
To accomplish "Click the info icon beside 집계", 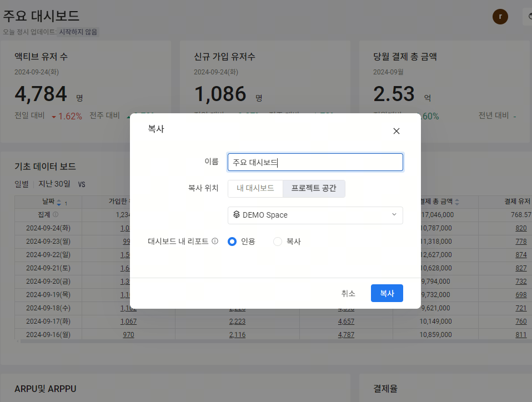I will 56,214.
